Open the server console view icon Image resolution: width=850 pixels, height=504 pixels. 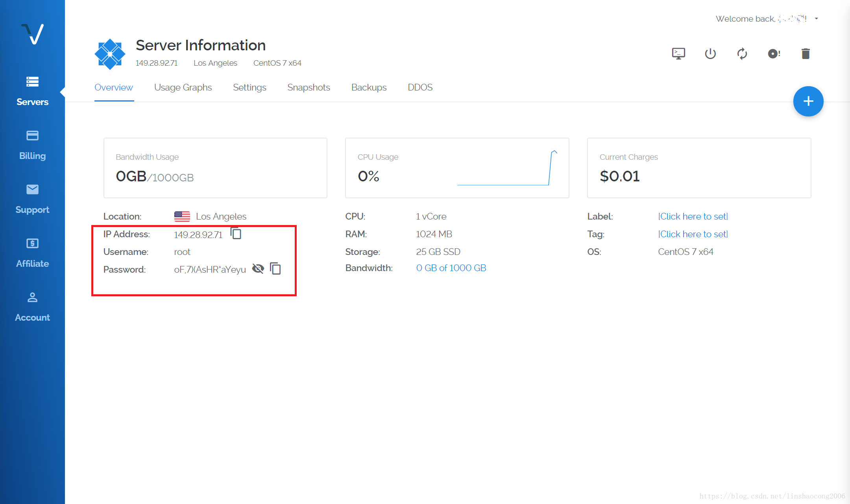(678, 54)
